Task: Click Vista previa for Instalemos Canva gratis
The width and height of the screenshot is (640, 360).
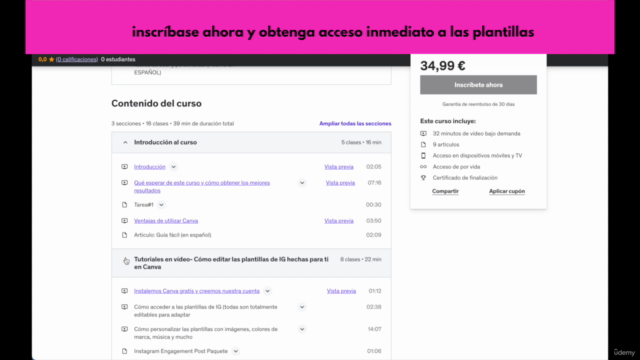Action: [341, 291]
